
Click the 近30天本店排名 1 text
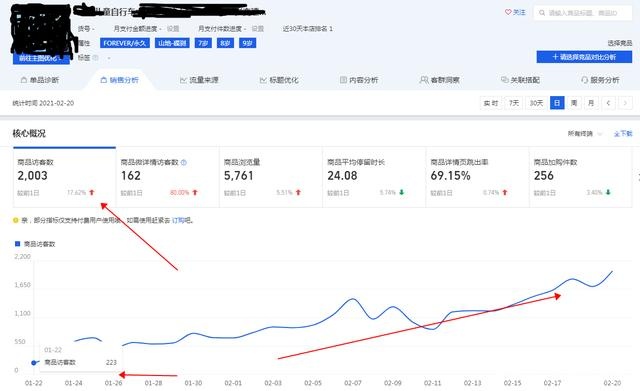tap(308, 29)
